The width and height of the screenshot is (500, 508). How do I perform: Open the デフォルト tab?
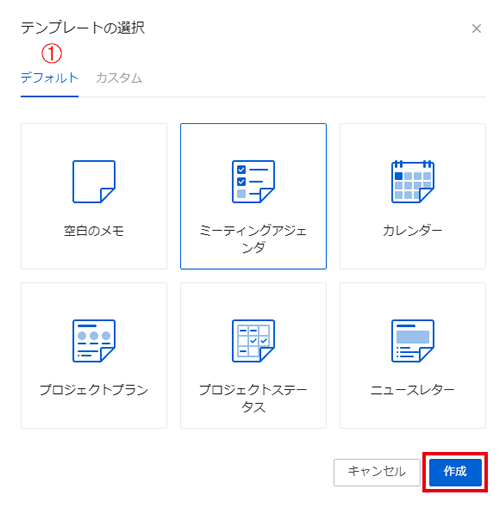tap(50, 78)
